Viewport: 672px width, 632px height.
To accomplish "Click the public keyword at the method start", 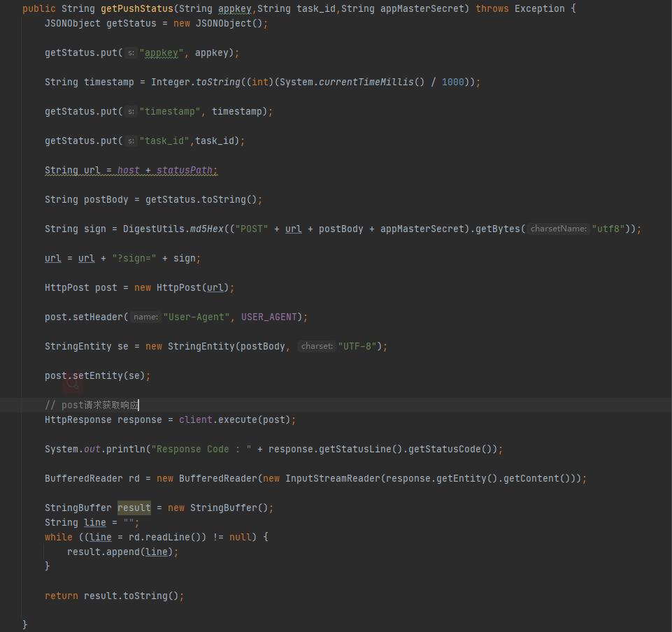I will pyautogui.click(x=39, y=8).
